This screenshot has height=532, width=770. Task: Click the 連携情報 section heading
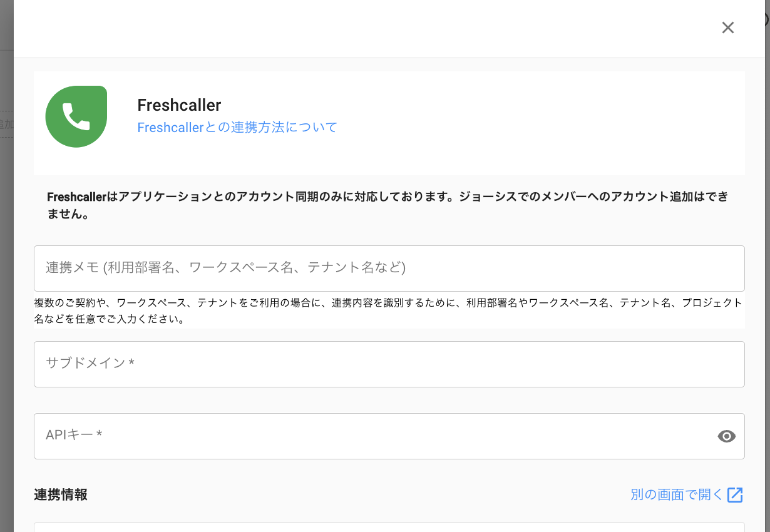(61, 495)
